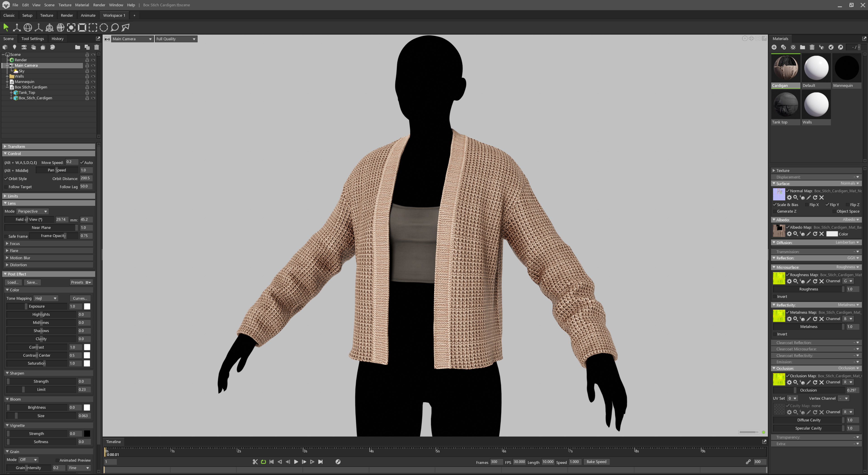Click the loop playback icon in timeline

[263, 462]
